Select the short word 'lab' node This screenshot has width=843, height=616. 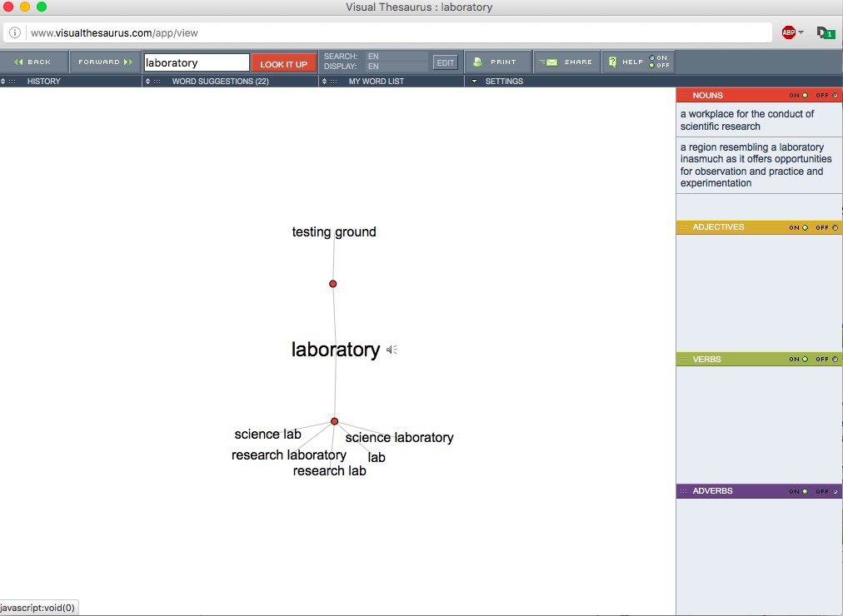click(377, 458)
